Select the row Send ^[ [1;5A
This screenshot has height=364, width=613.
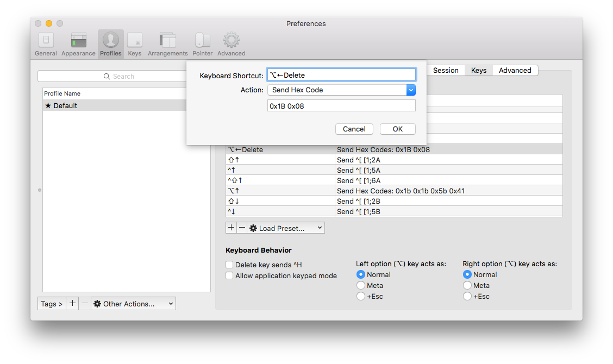tap(394, 170)
